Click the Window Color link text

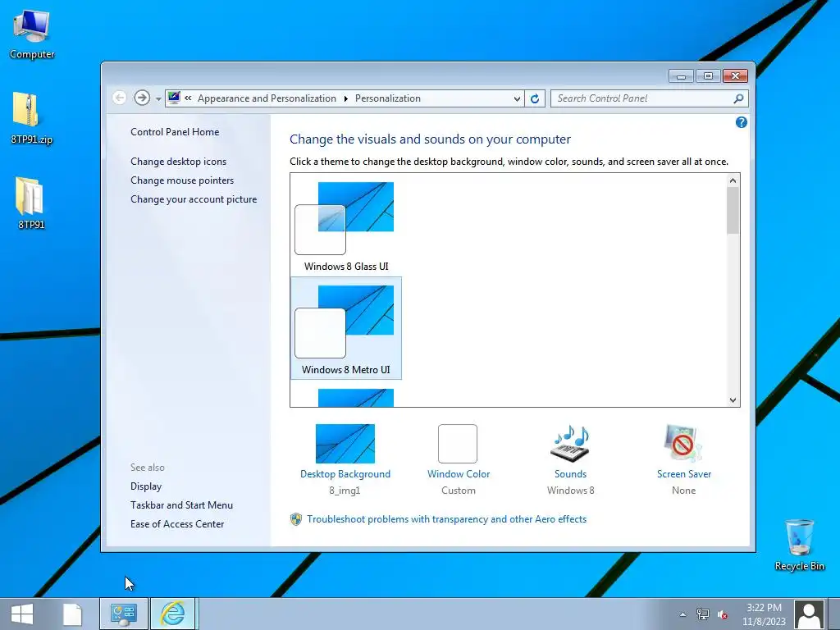tap(459, 474)
